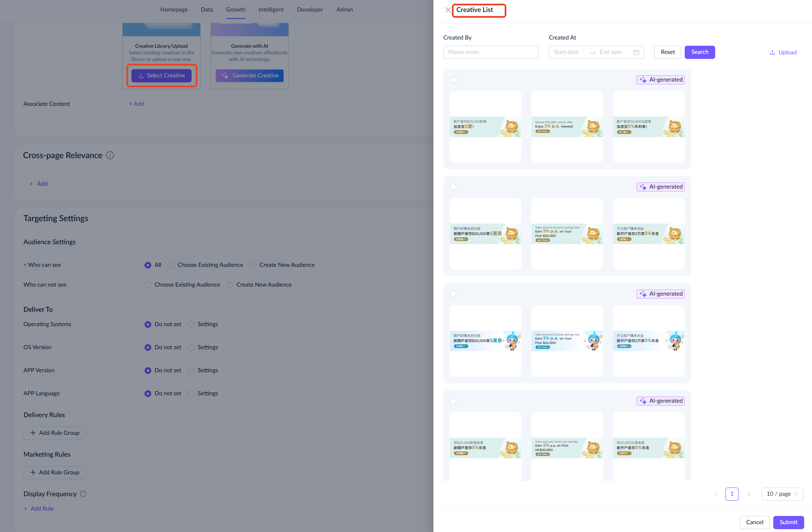Switch to the Developer menu
The height and width of the screenshot is (532, 812).
[310, 9]
